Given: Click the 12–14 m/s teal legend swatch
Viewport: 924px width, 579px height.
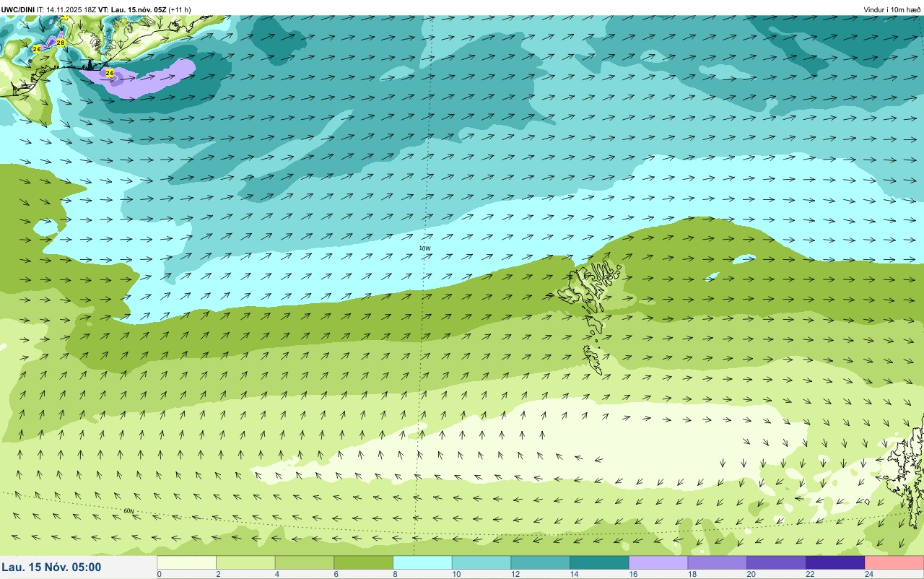Looking at the screenshot, I should [x=540, y=562].
